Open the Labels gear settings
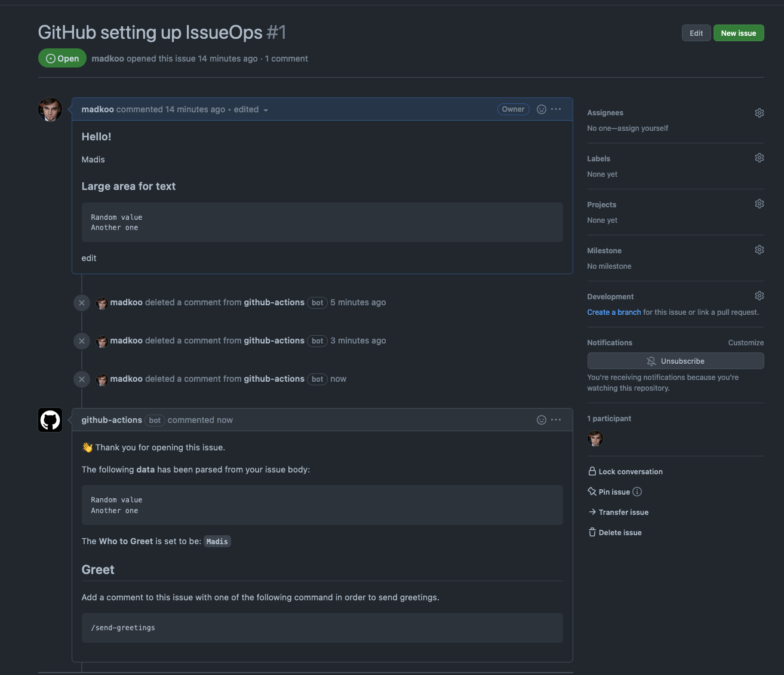Viewport: 784px width, 675px height. [759, 158]
